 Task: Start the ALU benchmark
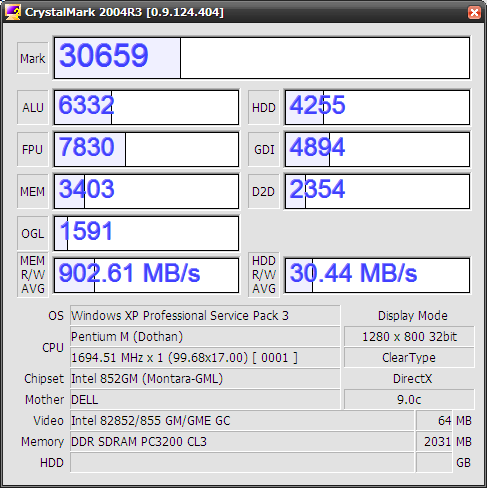tap(33, 107)
